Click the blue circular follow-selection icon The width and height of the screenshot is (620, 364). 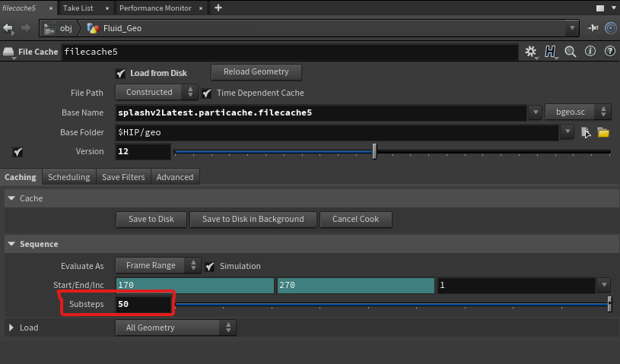[611, 28]
